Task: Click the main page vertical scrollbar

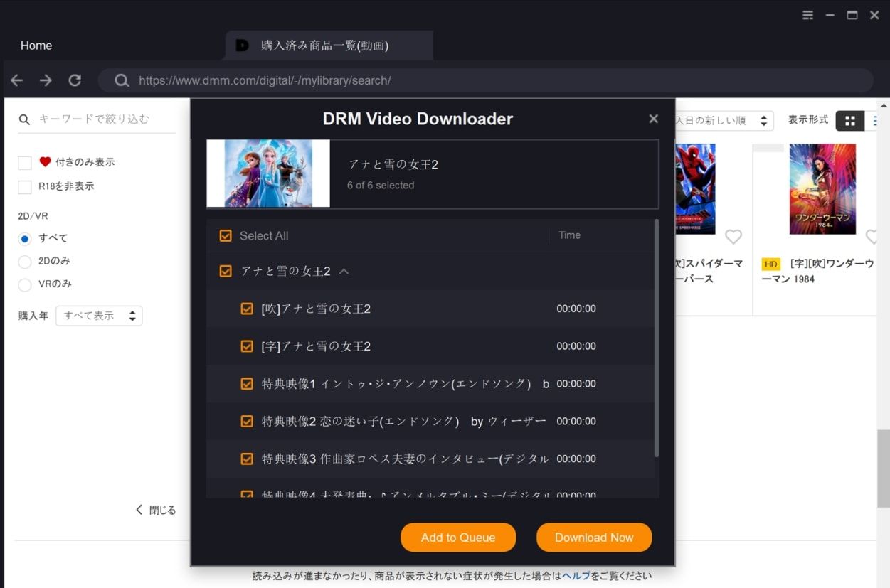Action: [x=884, y=469]
